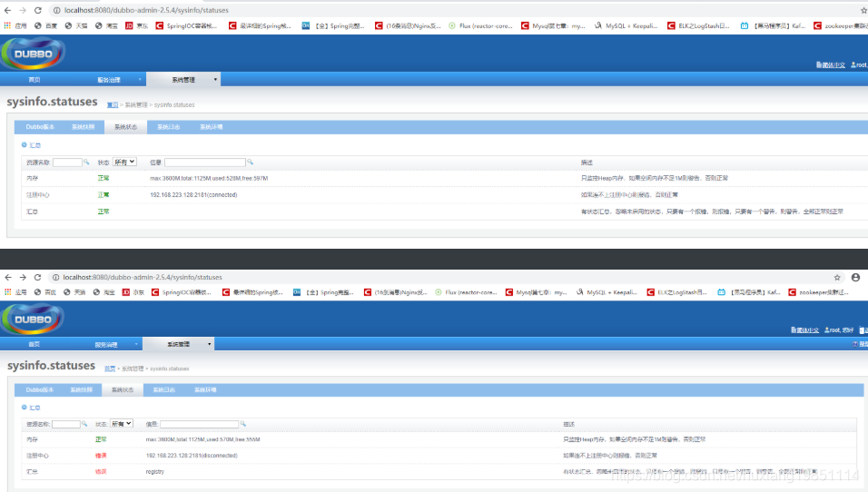The height and width of the screenshot is (492, 868).
Task: Click site info icon in upper address bar
Action: tap(56, 10)
